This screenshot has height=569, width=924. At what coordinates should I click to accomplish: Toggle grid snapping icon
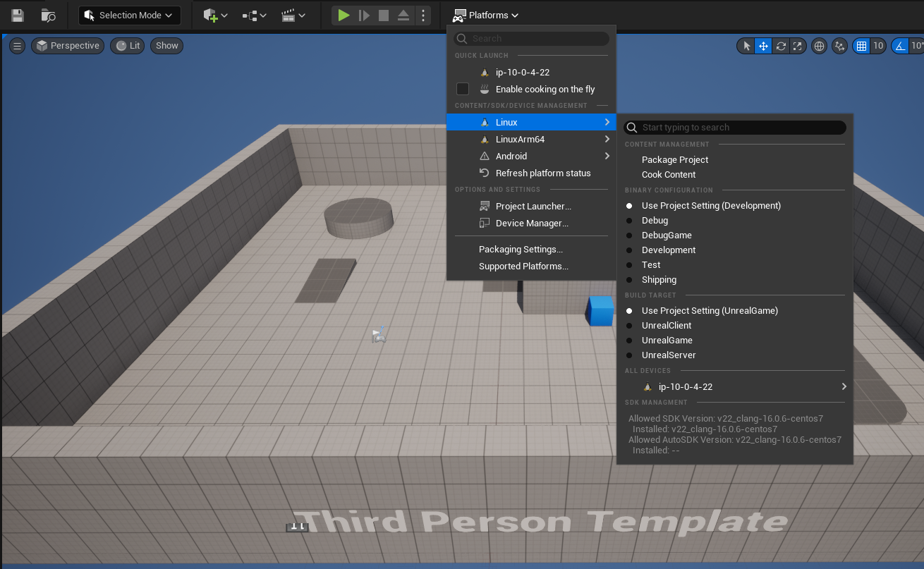pyautogui.click(x=861, y=47)
